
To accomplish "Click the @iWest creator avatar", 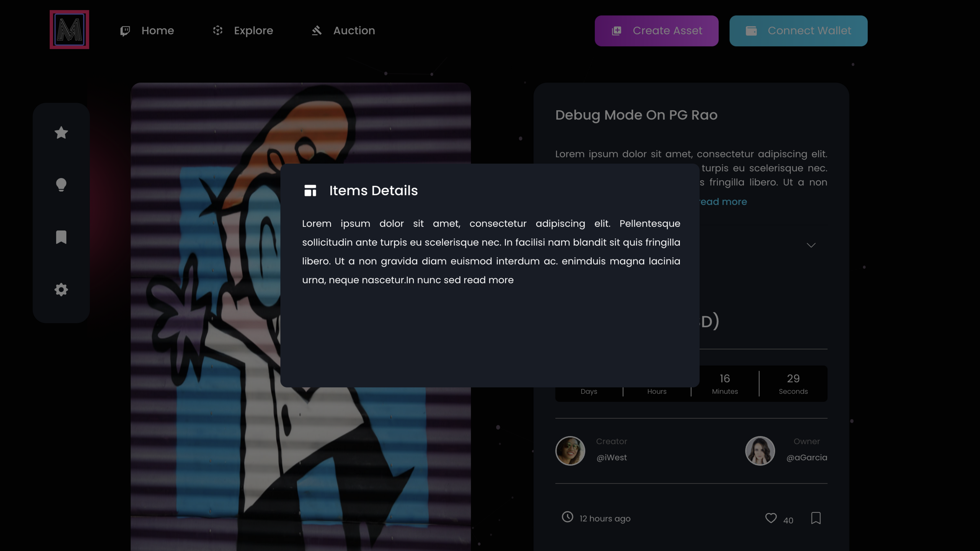I will (570, 451).
